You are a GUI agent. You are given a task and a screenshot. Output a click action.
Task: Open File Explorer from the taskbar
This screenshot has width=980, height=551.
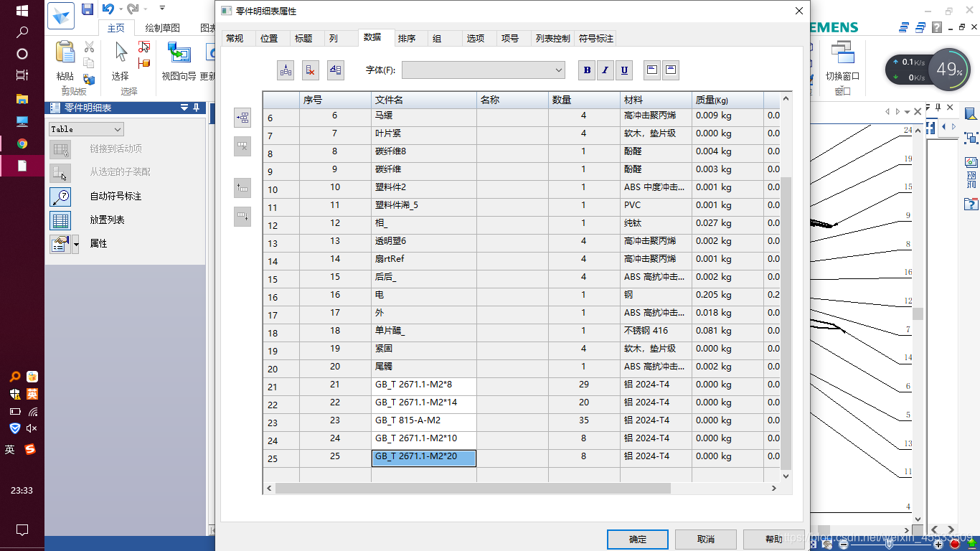[x=22, y=98]
